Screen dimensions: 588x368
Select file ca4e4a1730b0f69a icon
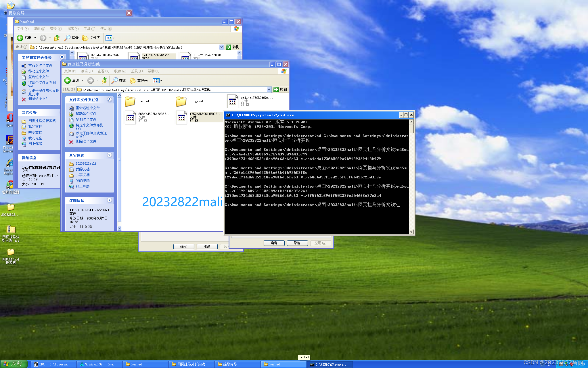pos(233,101)
